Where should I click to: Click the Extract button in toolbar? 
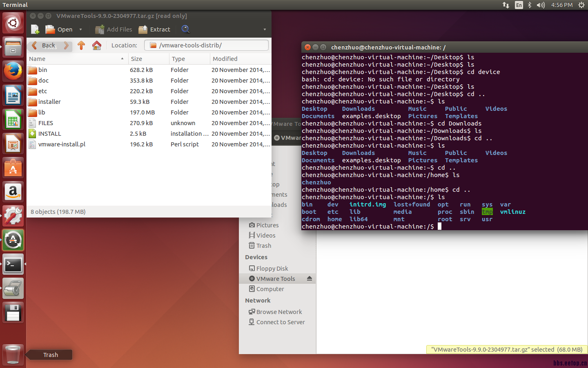click(x=154, y=29)
